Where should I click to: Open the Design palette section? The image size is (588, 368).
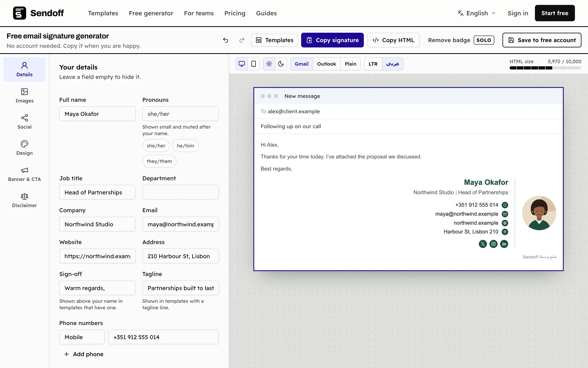tap(24, 148)
